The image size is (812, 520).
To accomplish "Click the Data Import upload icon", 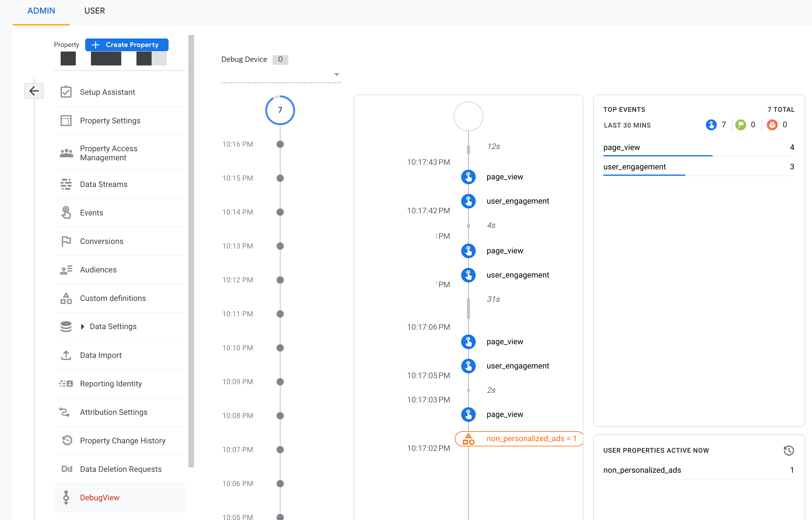I will click(x=66, y=355).
